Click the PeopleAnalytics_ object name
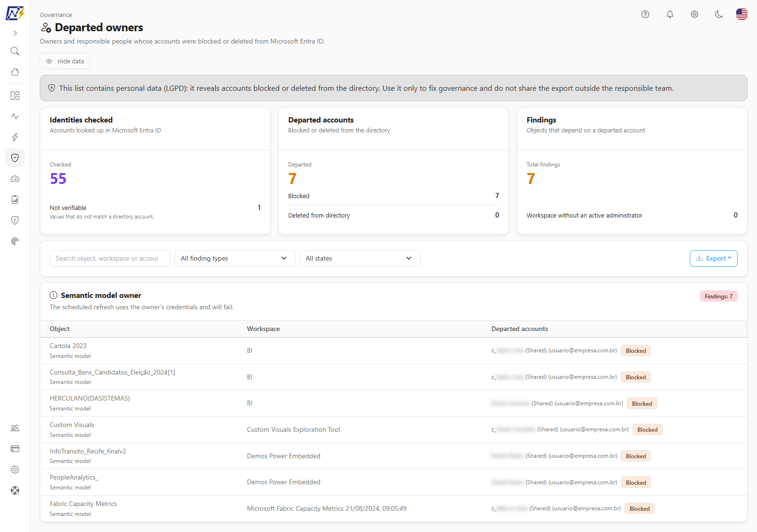Screen dimensions: 757x532 [x=74, y=477]
